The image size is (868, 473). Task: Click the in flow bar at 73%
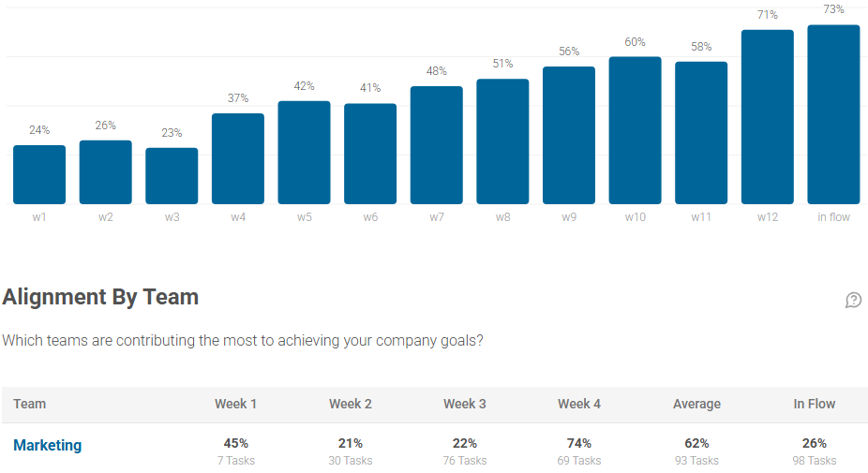tap(833, 114)
